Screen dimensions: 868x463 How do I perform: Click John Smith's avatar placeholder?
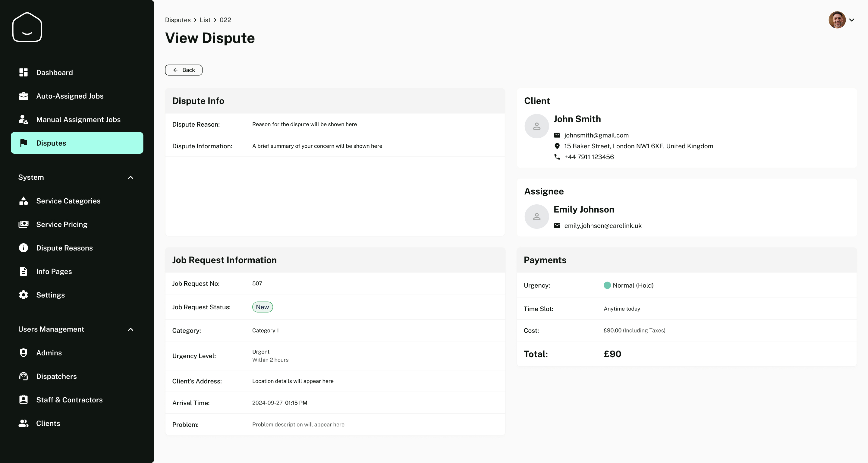[x=536, y=126]
